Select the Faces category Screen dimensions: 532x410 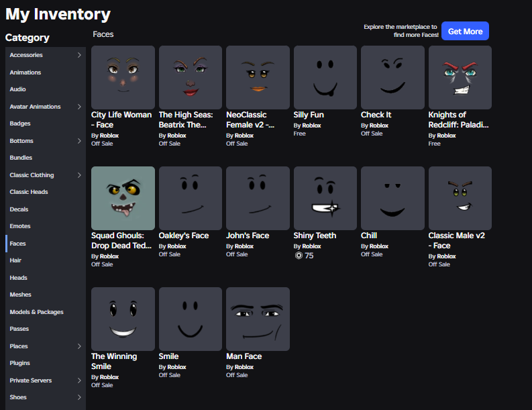pyautogui.click(x=46, y=244)
